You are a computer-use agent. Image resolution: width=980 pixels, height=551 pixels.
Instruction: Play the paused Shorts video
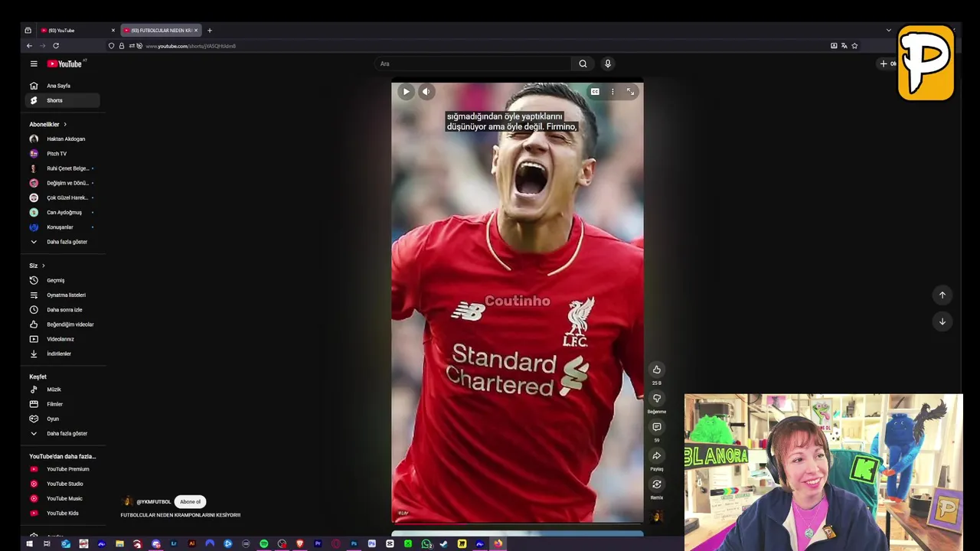(406, 92)
